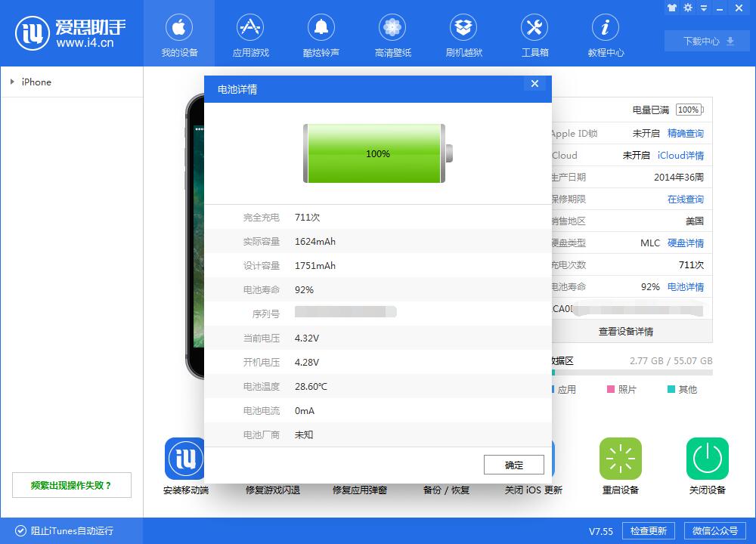Open 高清壁纸 wallpaper section
This screenshot has height=544, width=756.
click(x=392, y=34)
